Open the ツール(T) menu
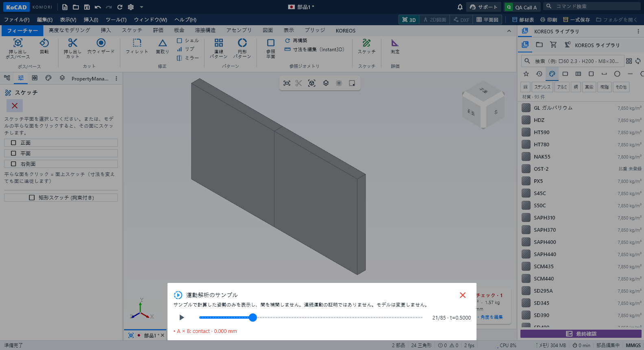The image size is (644, 350). pos(116,20)
